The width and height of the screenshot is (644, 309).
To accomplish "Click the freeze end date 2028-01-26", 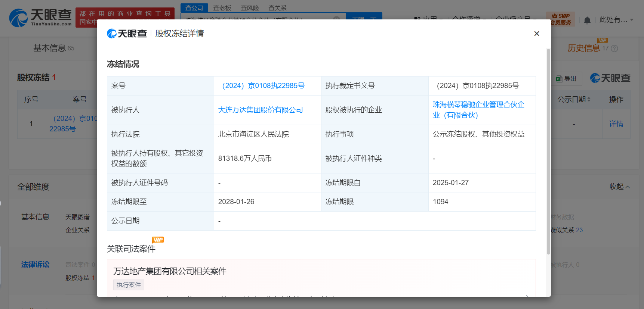I will (236, 202).
